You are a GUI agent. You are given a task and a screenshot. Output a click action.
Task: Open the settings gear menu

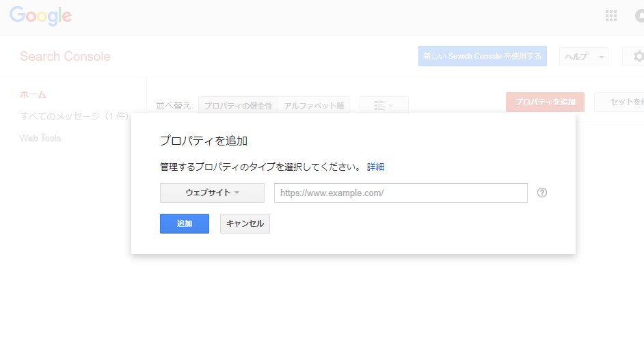pyautogui.click(x=637, y=57)
